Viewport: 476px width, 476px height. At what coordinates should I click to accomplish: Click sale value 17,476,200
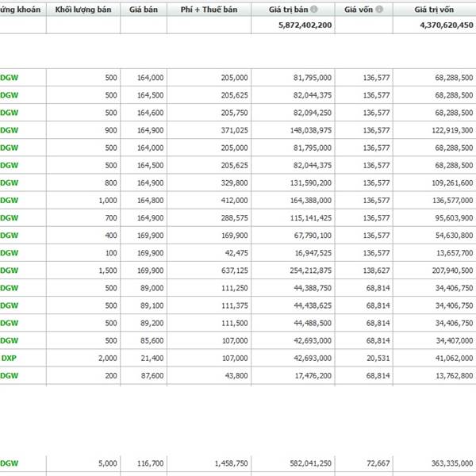click(313, 376)
